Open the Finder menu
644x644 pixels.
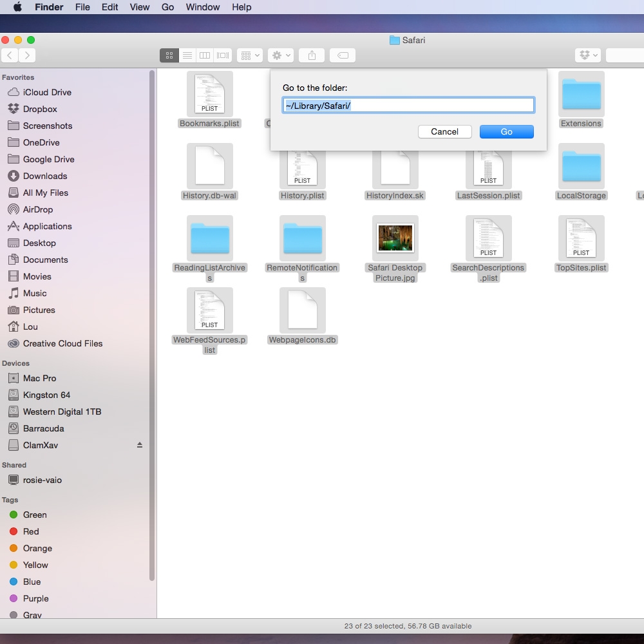point(49,7)
